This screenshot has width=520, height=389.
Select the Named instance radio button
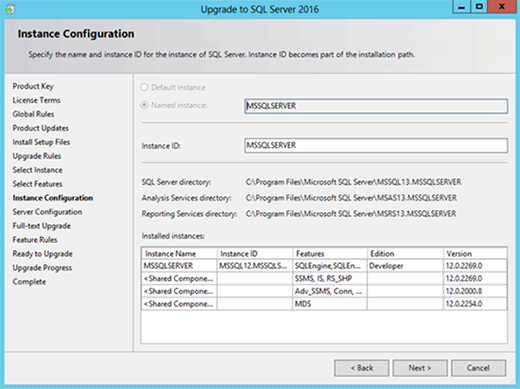pyautogui.click(x=144, y=105)
